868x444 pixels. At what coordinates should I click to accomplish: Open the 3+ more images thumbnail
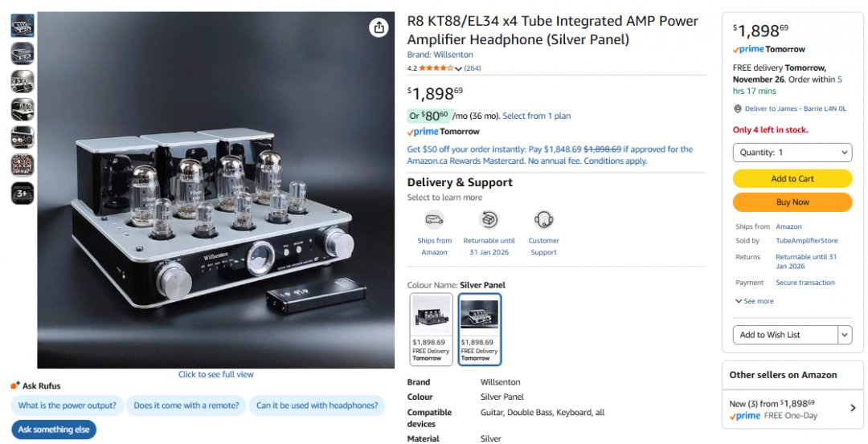point(23,193)
